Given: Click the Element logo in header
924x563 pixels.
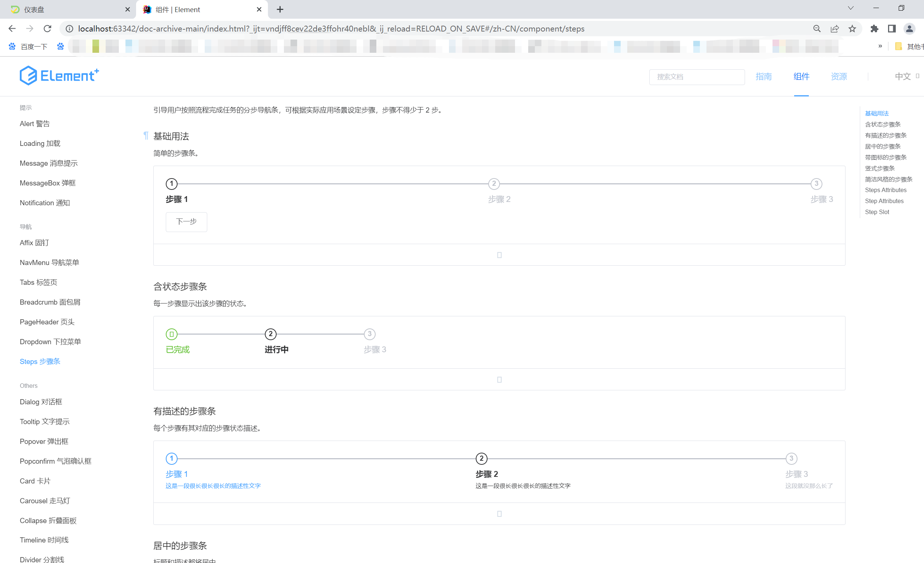Looking at the screenshot, I should (x=59, y=76).
